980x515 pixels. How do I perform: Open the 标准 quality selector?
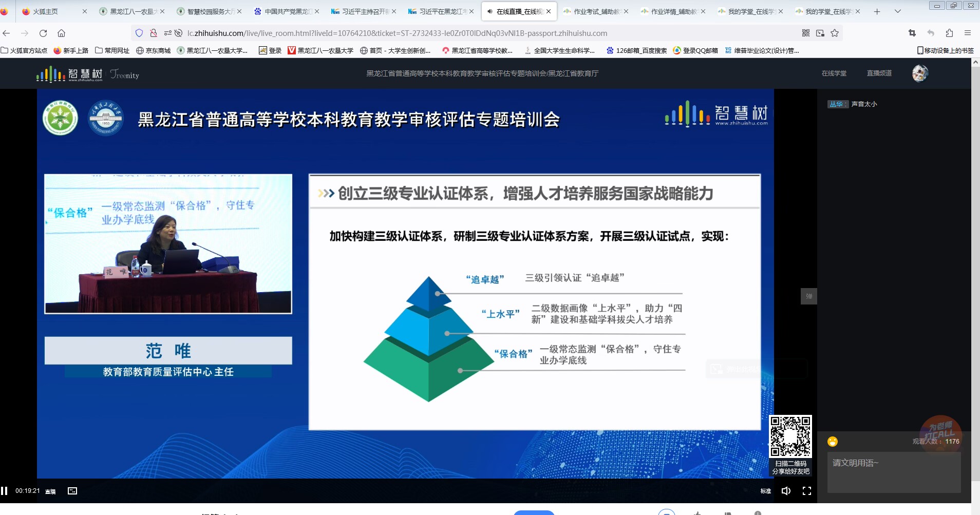(765, 491)
